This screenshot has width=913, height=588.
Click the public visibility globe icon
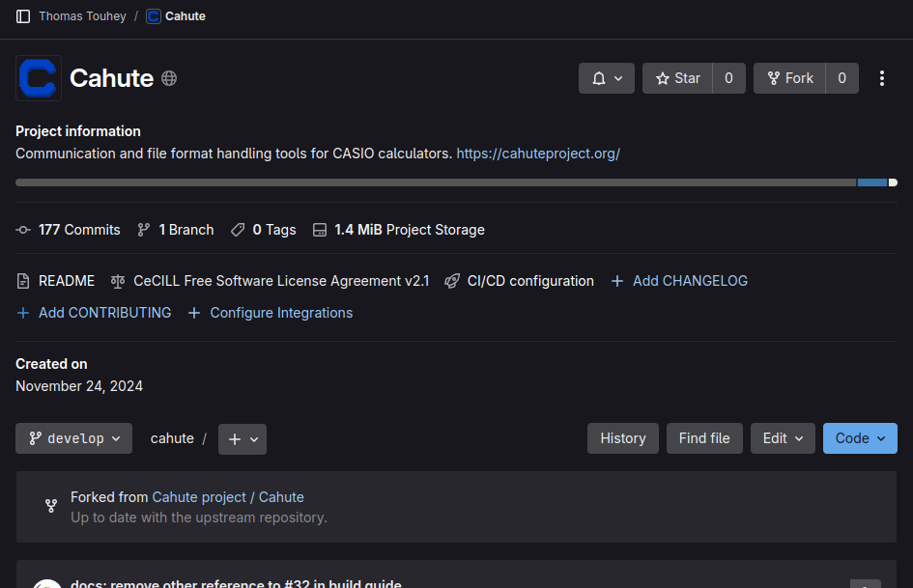[x=169, y=78]
